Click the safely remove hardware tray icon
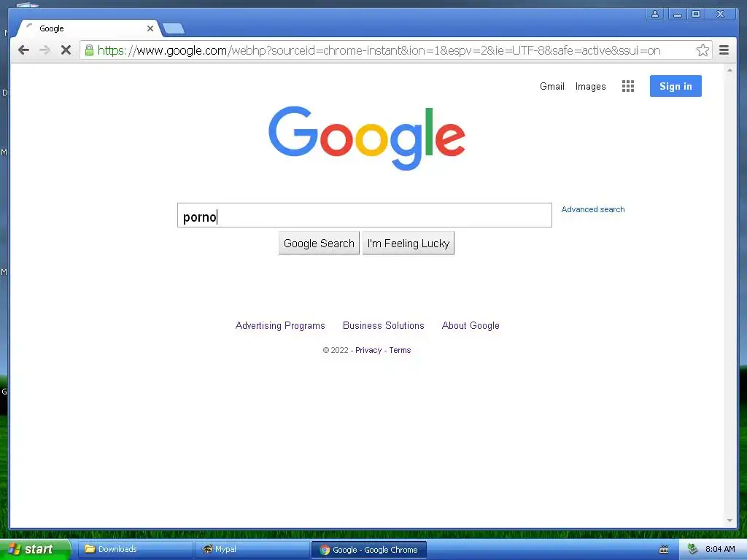Viewport: 747px width, 560px height. 692,549
